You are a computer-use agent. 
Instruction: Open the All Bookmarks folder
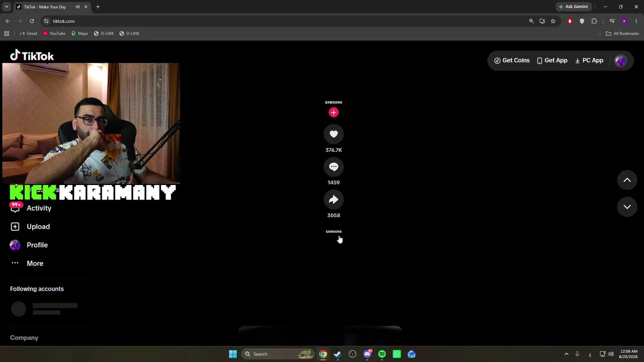point(622,33)
